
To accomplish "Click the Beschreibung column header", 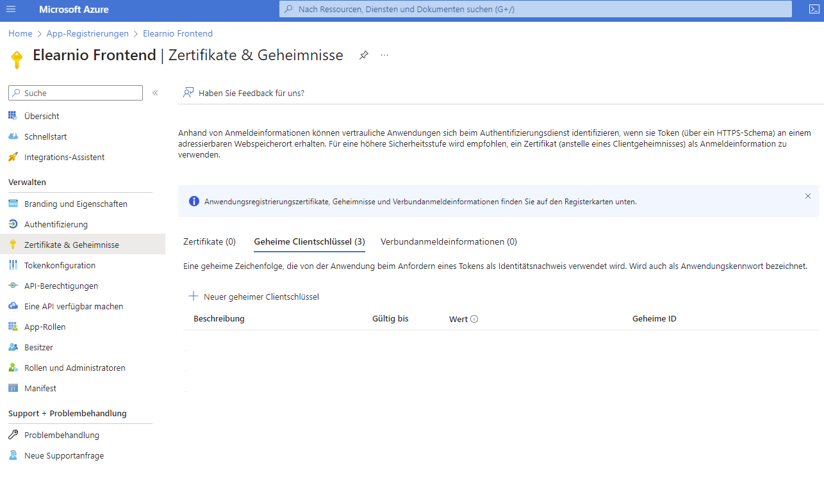I will tap(219, 318).
